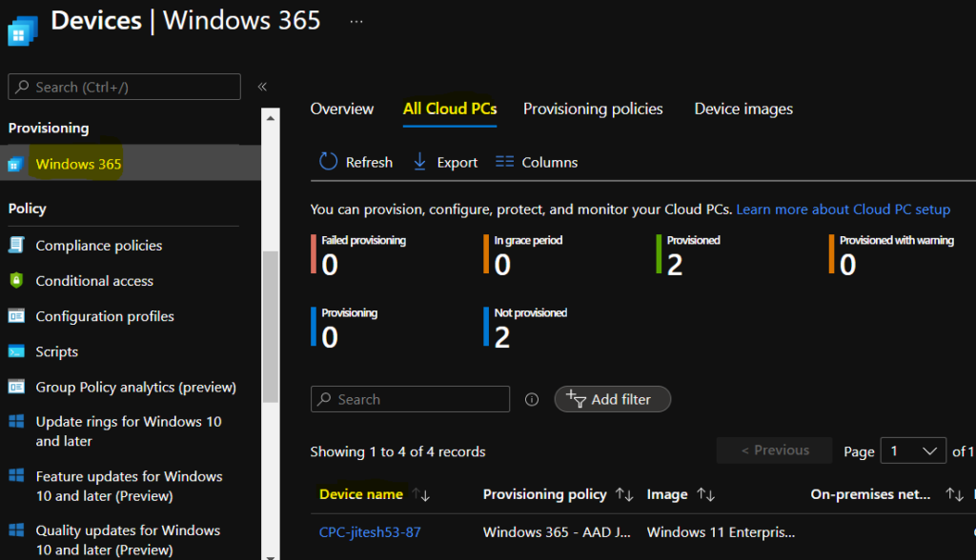Click the Windows 365 sidebar icon
Screen dimensions: 976x560
(15, 164)
